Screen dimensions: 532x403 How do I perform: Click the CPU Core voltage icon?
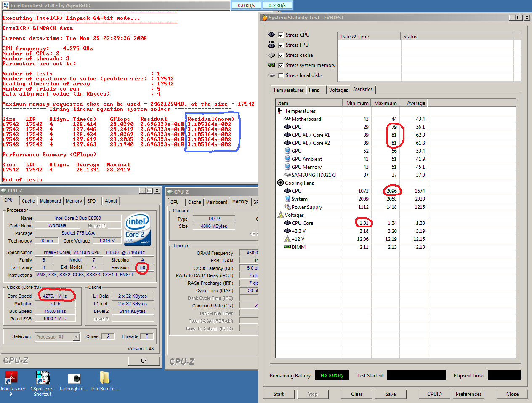tap(287, 223)
